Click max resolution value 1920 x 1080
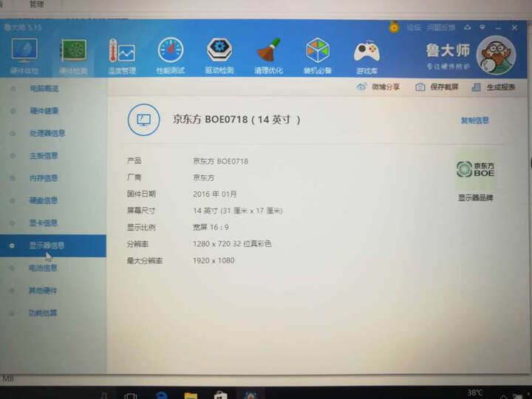 pyautogui.click(x=214, y=261)
